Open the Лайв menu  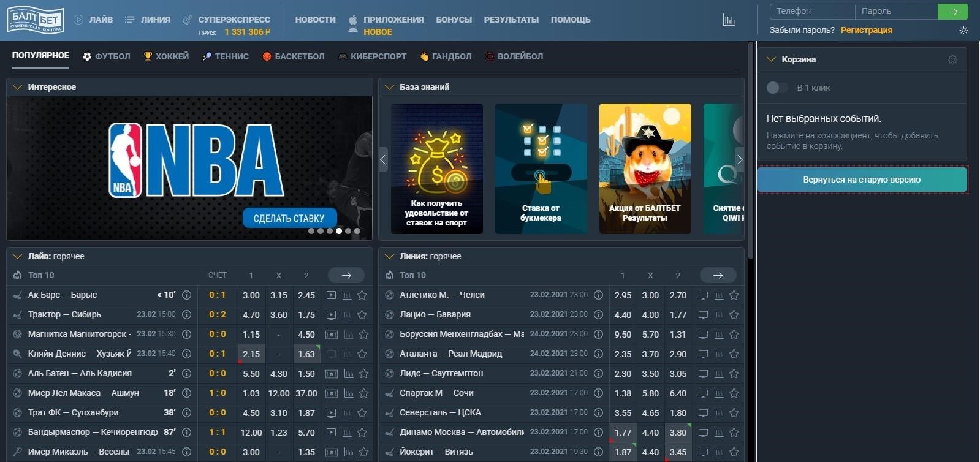click(93, 20)
